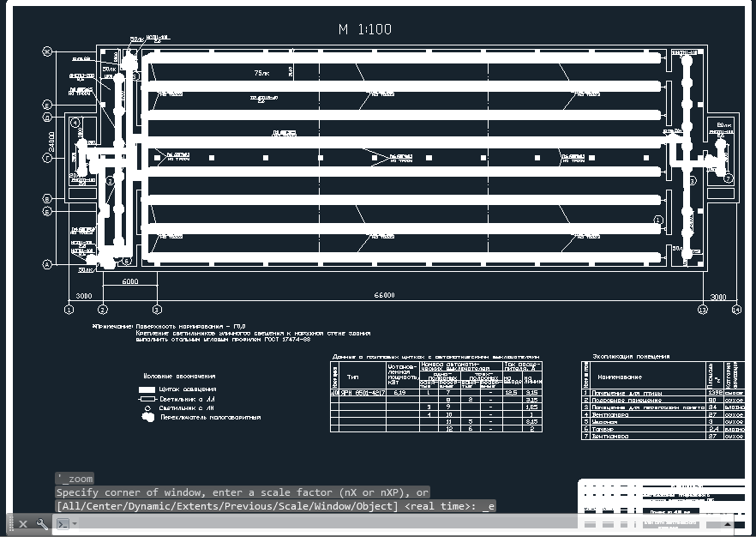Select the Экспликация помещения table title
756x537 pixels.
coord(631,356)
